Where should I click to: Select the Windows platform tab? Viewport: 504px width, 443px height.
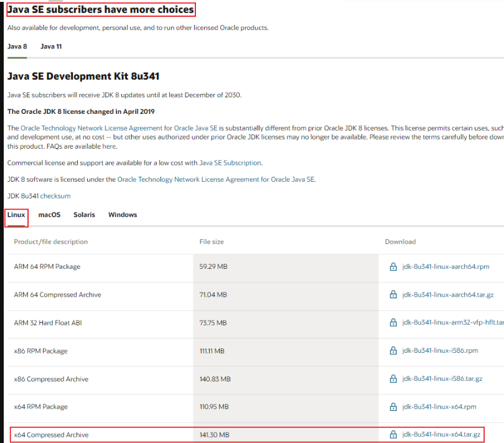(x=123, y=215)
